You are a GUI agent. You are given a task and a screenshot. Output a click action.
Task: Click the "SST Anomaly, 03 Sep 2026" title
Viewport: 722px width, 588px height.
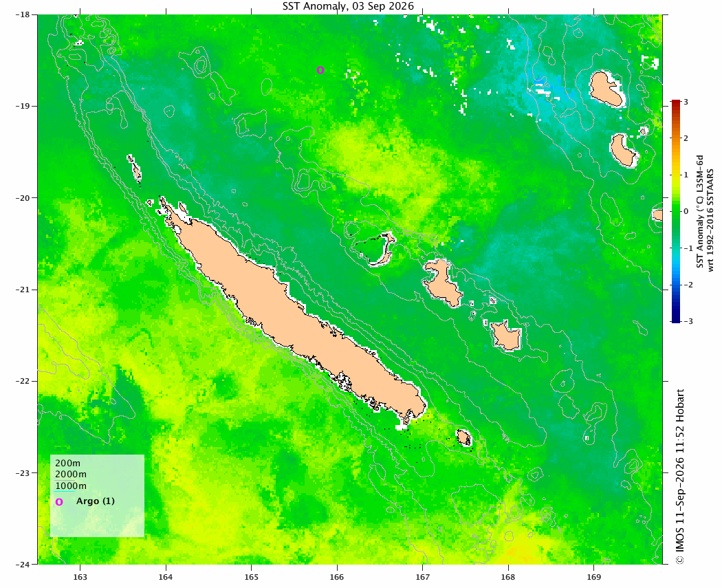pos(348,6)
